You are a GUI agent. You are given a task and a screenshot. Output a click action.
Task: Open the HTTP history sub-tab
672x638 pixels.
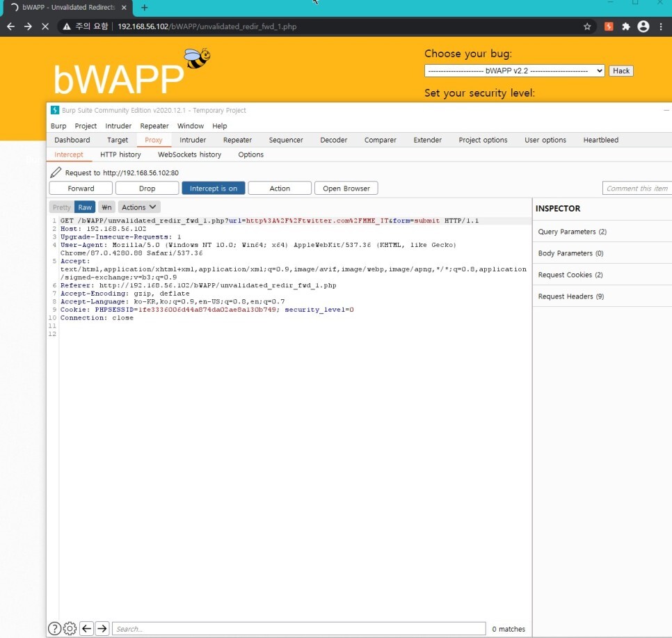120,154
